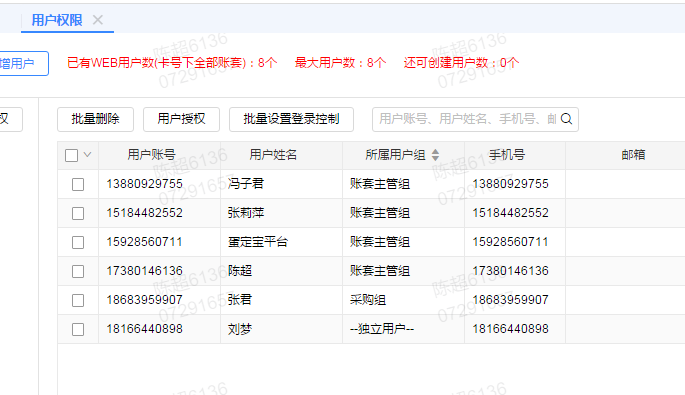The width and height of the screenshot is (685, 395).
Task: Click the 新增用户 button
Action: (x=22, y=63)
